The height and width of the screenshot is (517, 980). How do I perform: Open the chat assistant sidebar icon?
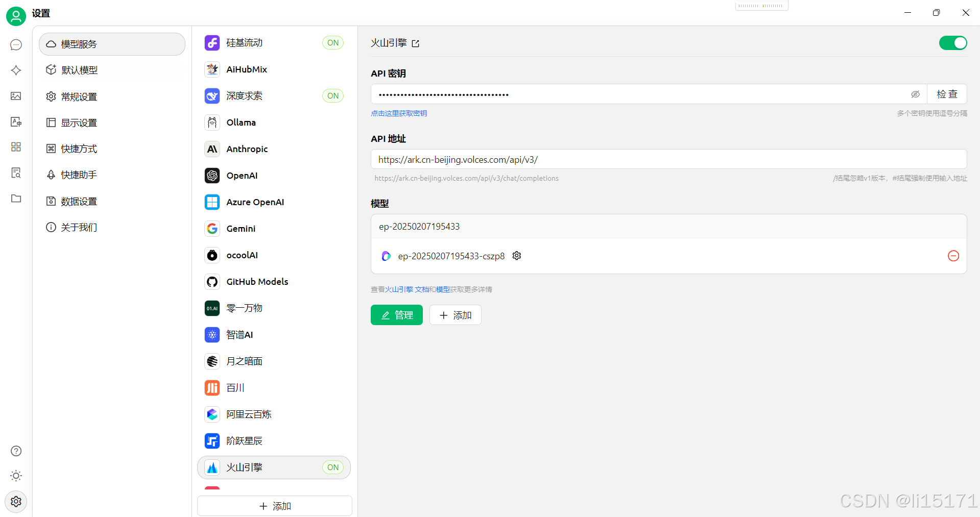click(16, 45)
